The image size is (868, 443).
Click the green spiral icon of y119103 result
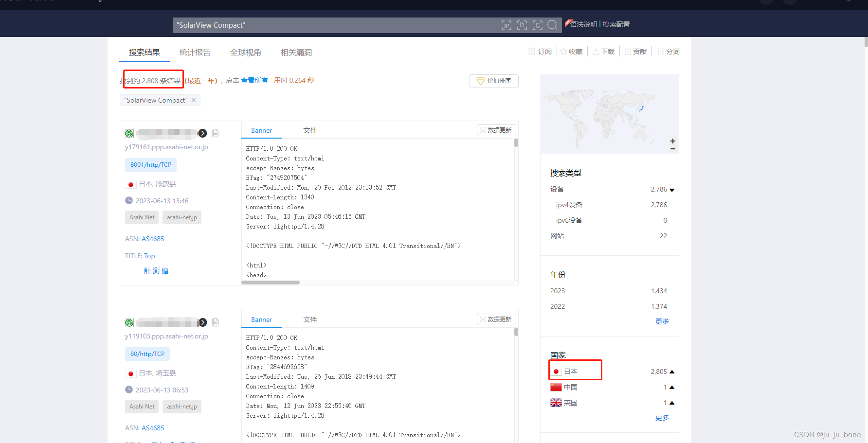point(129,322)
